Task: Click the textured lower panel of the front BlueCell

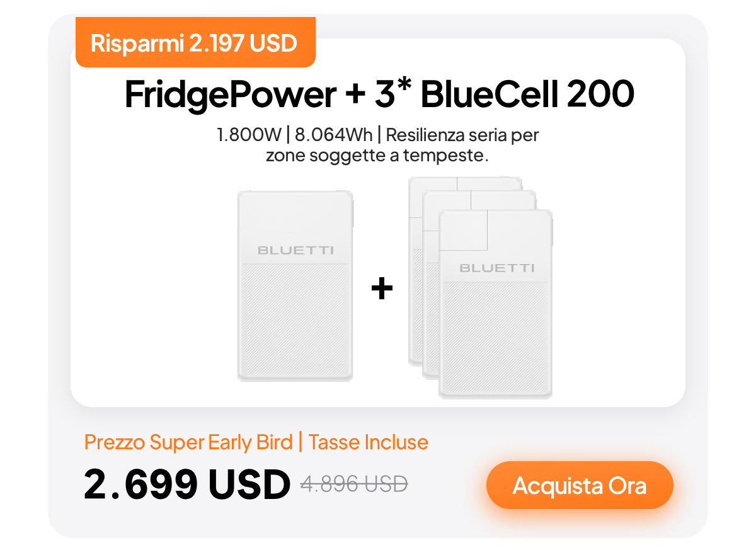Action: click(x=496, y=340)
